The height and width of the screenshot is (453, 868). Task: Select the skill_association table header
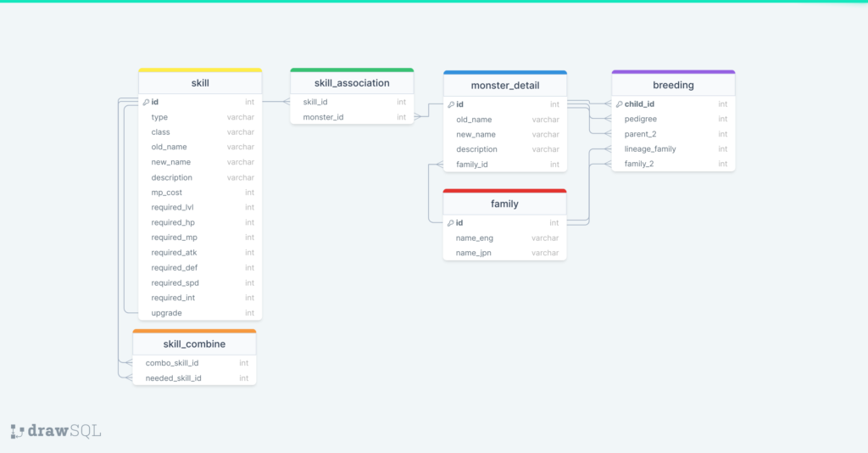pyautogui.click(x=352, y=83)
